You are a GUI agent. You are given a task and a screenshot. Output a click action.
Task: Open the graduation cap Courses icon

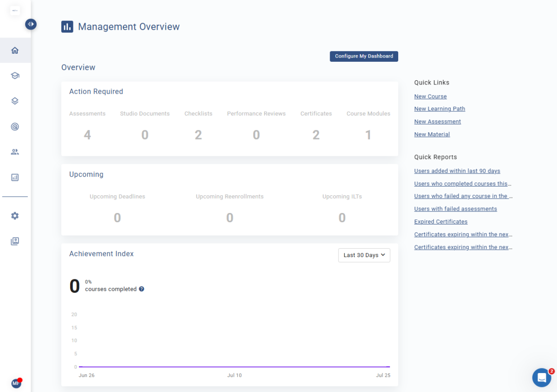[x=15, y=76]
